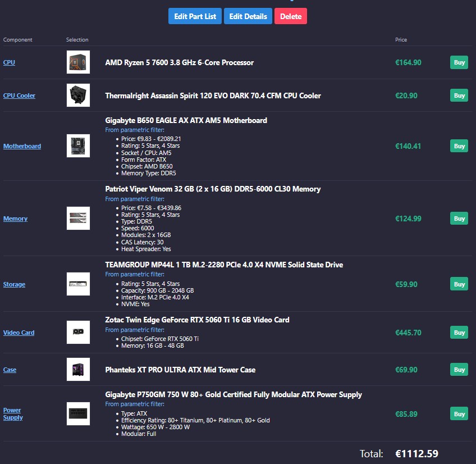Click the total €1112.59 amount
Image resolution: width=476 pixels, height=464 pixels.
pyautogui.click(x=417, y=454)
